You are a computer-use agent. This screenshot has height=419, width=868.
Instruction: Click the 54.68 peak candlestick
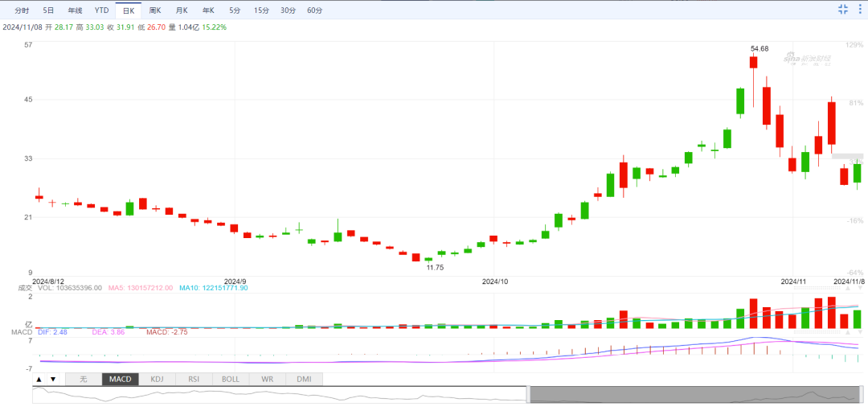pos(753,63)
